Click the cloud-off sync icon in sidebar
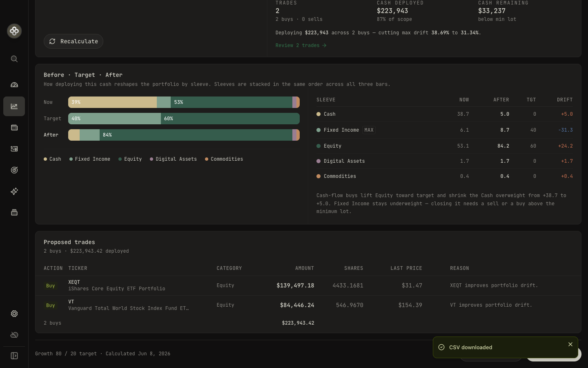 point(14,335)
